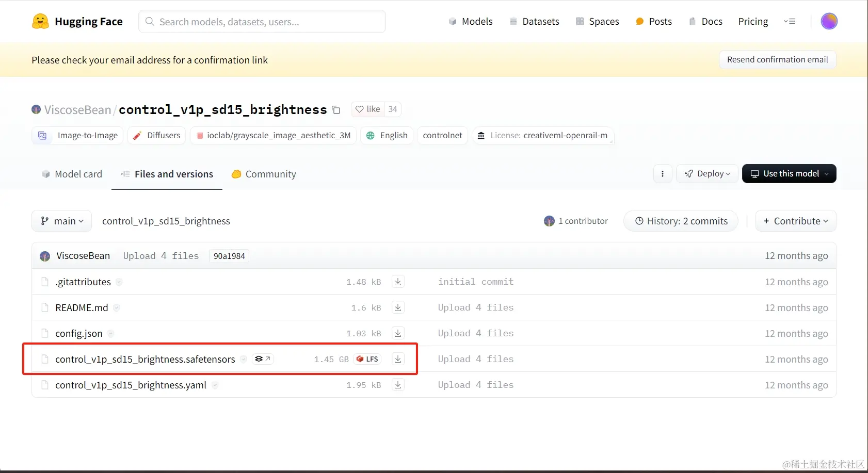The width and height of the screenshot is (868, 473).
Task: Click the security scan badge next to .gitattributes
Action: [119, 282]
